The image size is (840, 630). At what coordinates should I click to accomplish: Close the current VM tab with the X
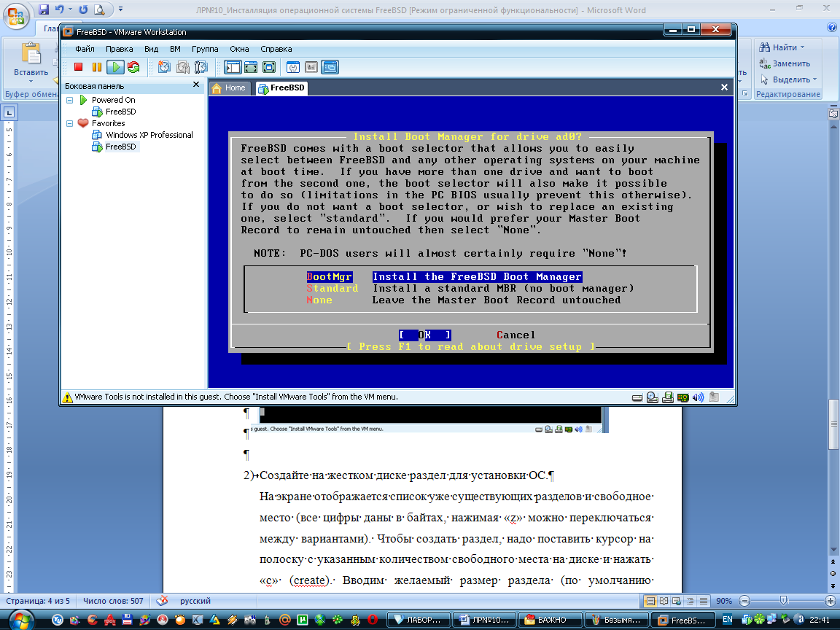point(724,87)
